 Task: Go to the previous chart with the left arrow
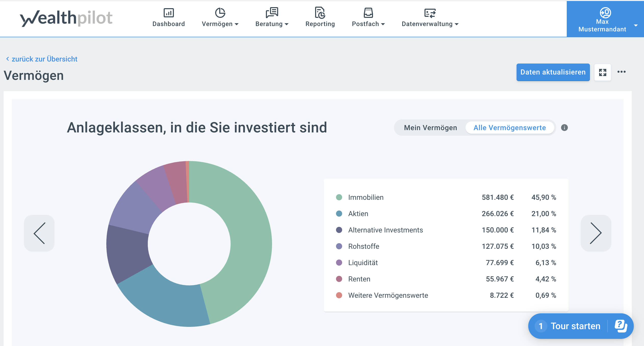[39, 233]
